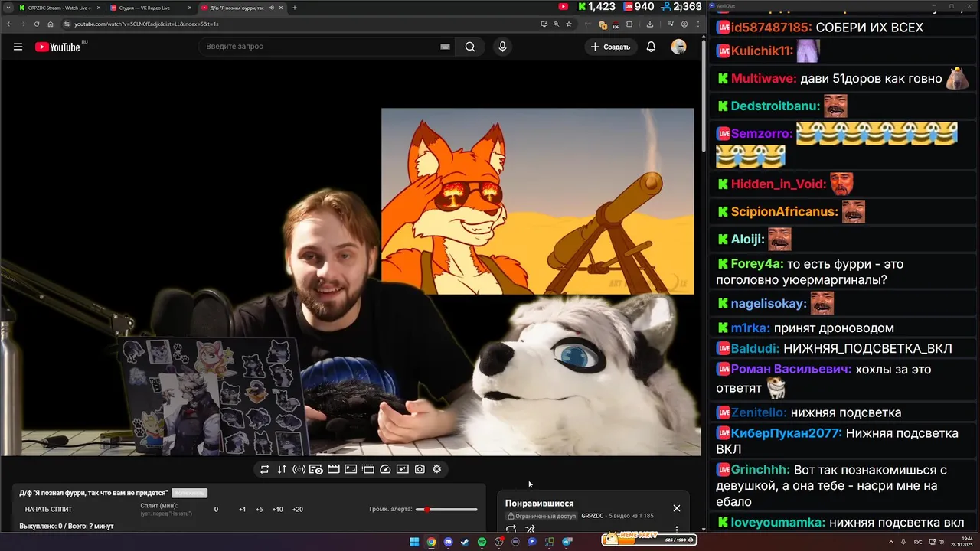Toggle playlist shuffle in Понравившиеся panel
This screenshot has height=551, width=980.
click(530, 529)
